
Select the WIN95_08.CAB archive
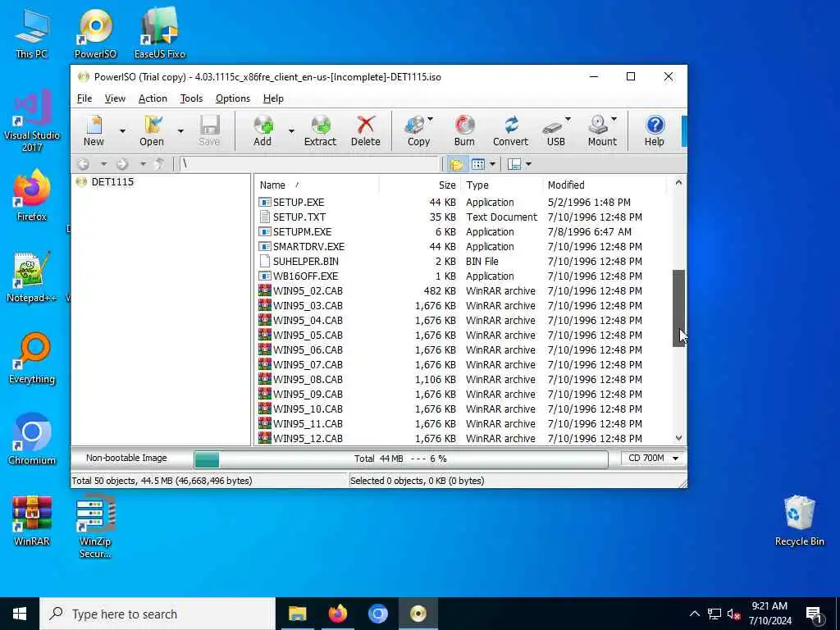pyautogui.click(x=308, y=379)
